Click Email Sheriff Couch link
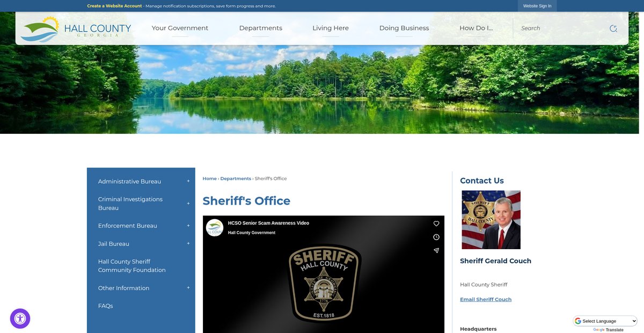 [x=486, y=299]
